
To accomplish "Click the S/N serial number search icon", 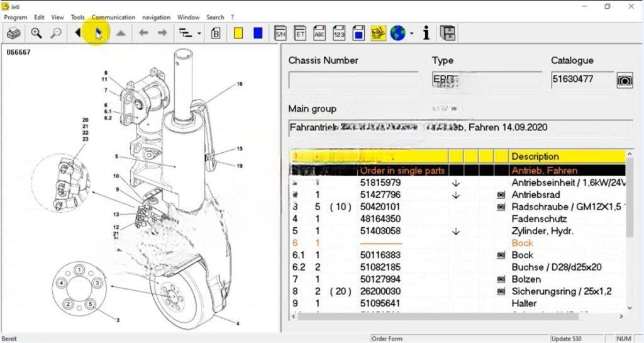I will [280, 33].
